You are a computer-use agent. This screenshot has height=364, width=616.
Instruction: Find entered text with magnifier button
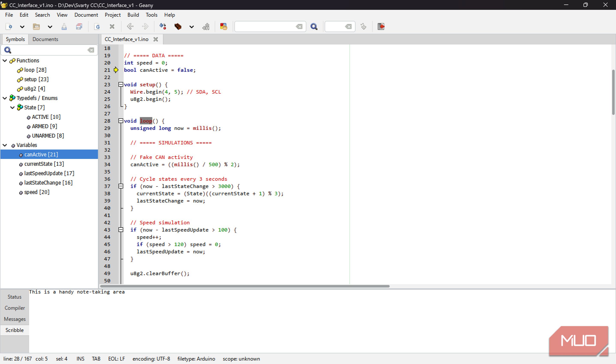[x=314, y=26]
